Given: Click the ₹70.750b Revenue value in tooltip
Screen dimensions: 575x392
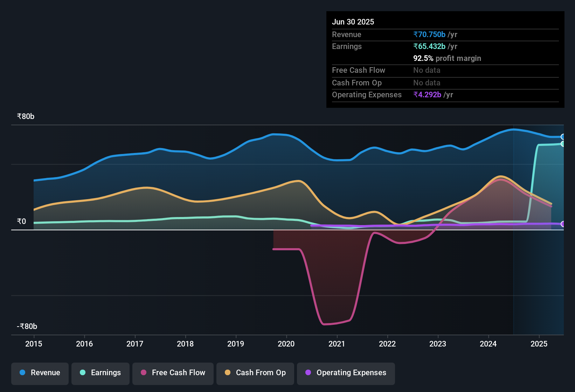Looking at the screenshot, I should (x=429, y=34).
